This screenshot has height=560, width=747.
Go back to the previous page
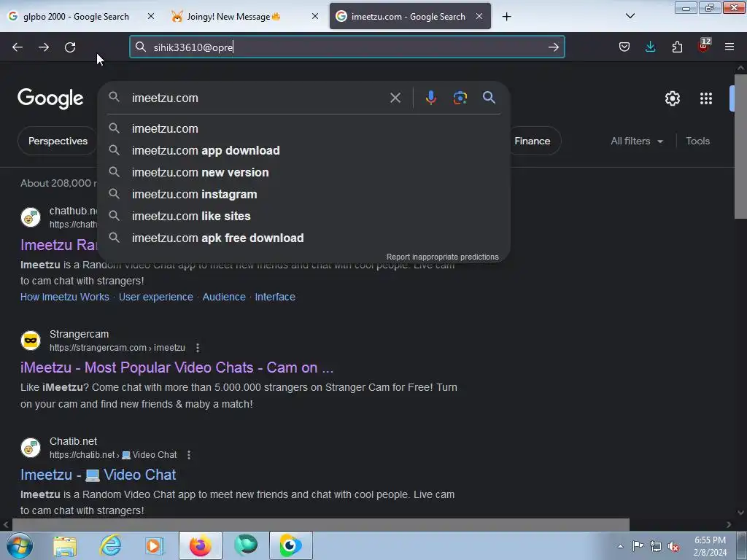point(18,47)
